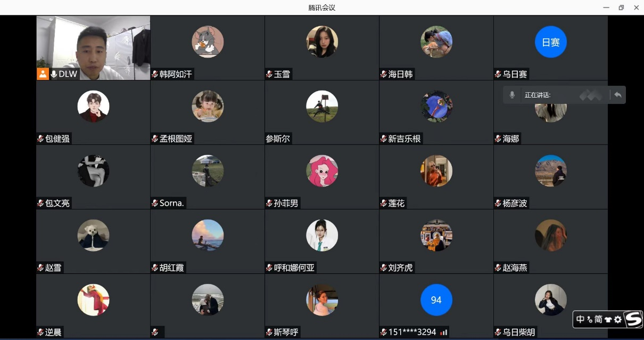Click the microphone icon in the 正在讲话 bar
The image size is (644, 340).
pyautogui.click(x=512, y=95)
